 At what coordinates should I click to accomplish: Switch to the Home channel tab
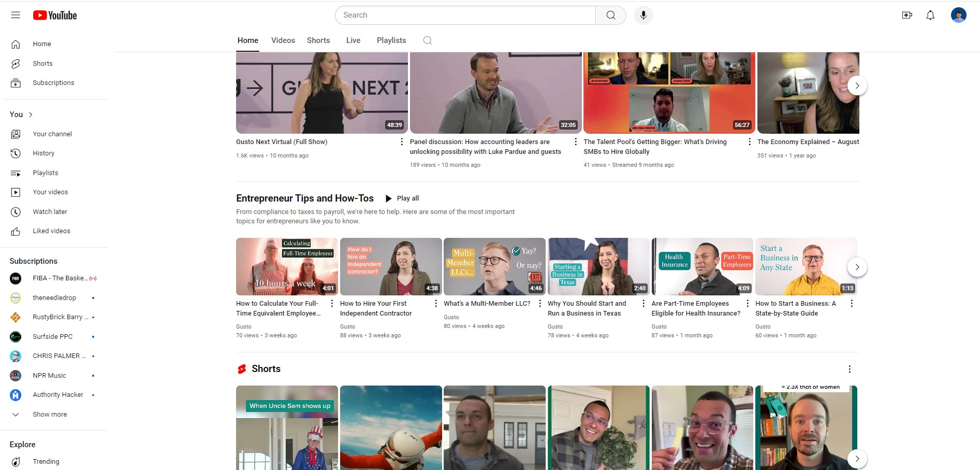pos(248,40)
